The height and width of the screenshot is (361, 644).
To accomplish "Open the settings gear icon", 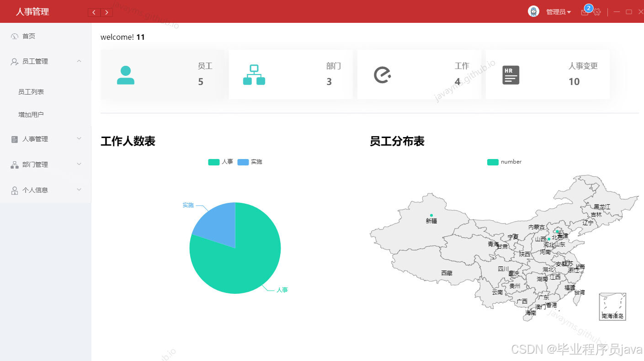I will click(x=597, y=12).
